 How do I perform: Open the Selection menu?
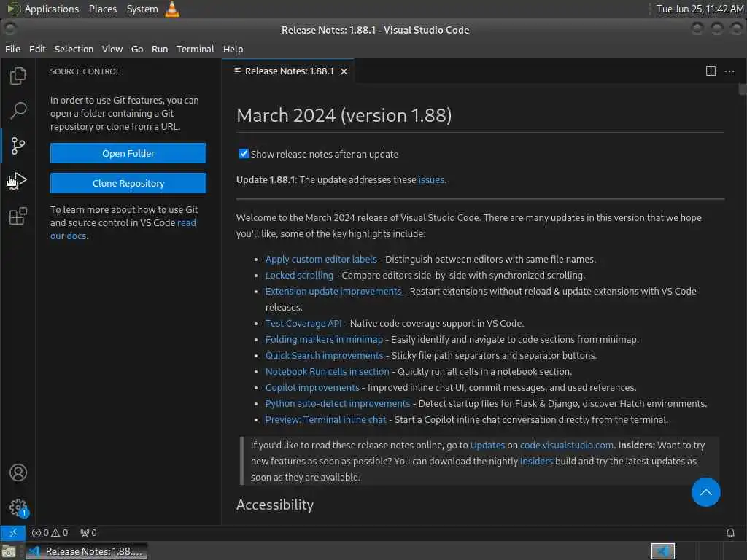point(74,49)
